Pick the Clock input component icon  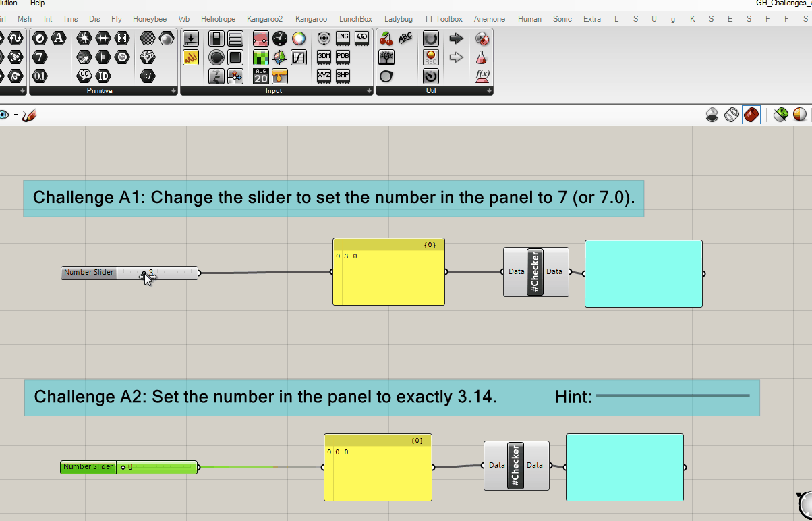(x=280, y=38)
